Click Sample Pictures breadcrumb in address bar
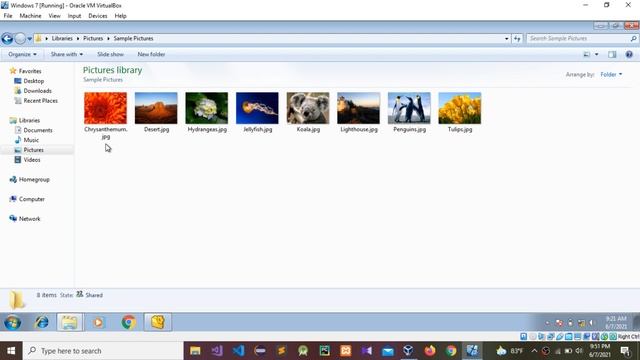 (x=133, y=38)
